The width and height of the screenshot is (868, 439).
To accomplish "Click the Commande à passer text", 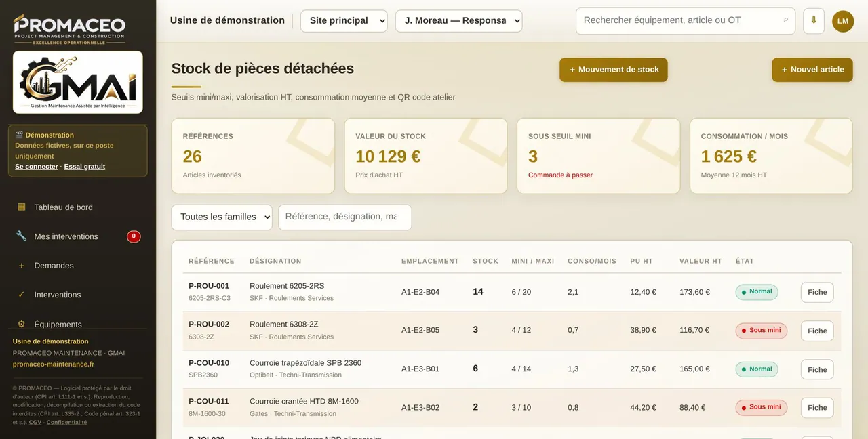I will pos(560,175).
